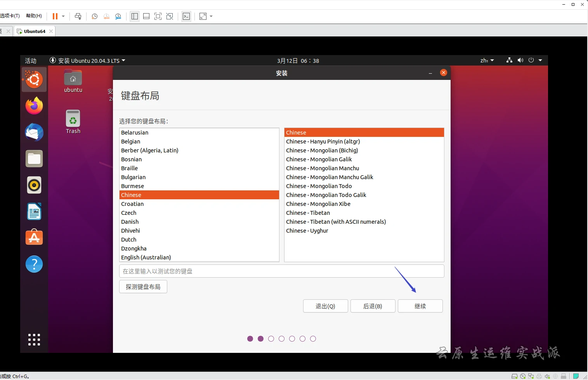The height and width of the screenshot is (380, 588).
Task: Click the 继续 button
Action: coord(420,306)
